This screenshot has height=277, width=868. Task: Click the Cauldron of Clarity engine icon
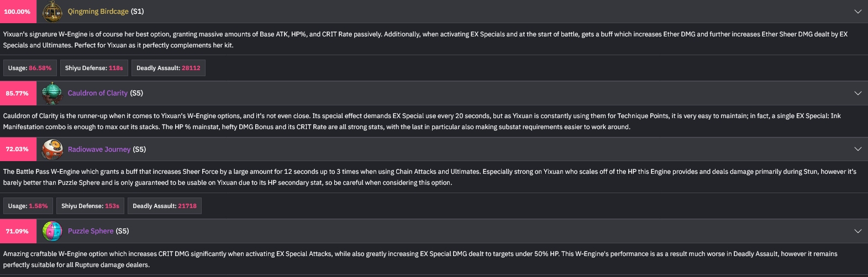52,93
